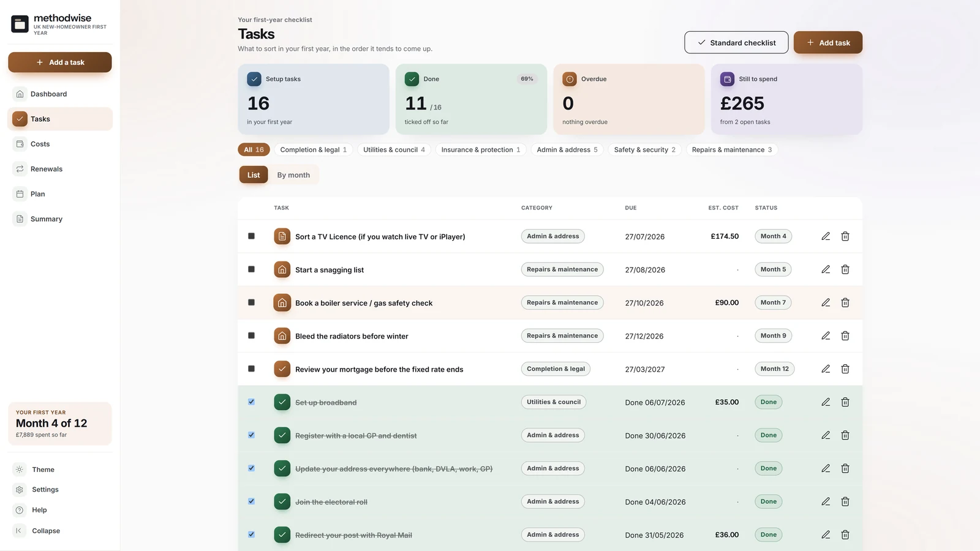Screen dimensions: 980x551
Task: Click the Standard checklist button
Action: [x=736, y=42]
